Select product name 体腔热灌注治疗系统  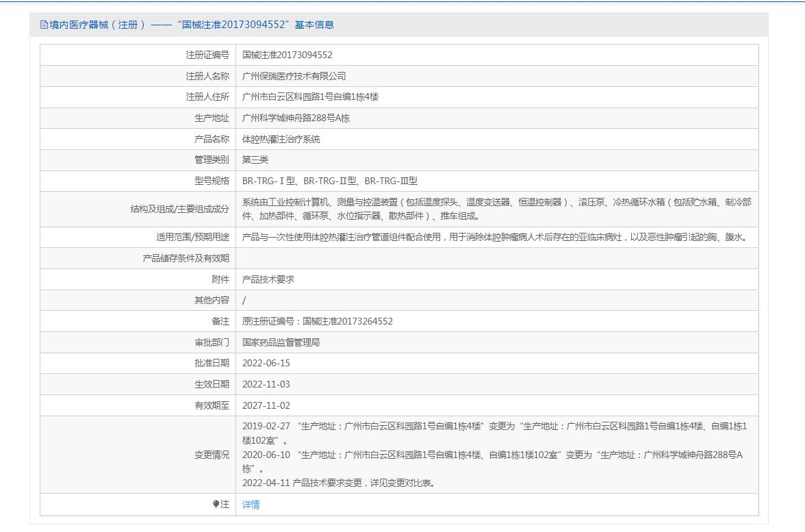tap(281, 139)
